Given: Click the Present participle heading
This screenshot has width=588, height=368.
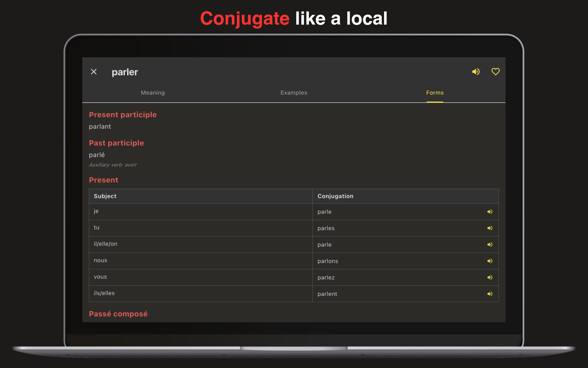Looking at the screenshot, I should coord(123,115).
